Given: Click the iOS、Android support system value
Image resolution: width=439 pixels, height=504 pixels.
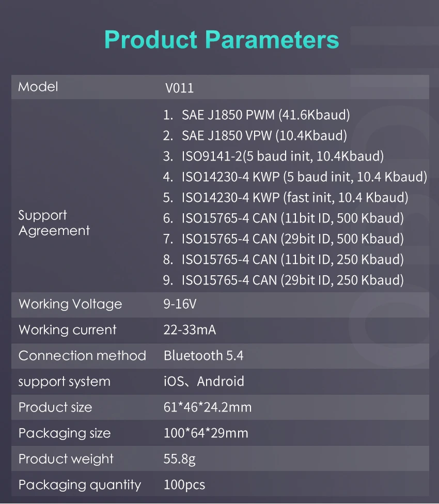Looking at the screenshot, I should [203, 382].
